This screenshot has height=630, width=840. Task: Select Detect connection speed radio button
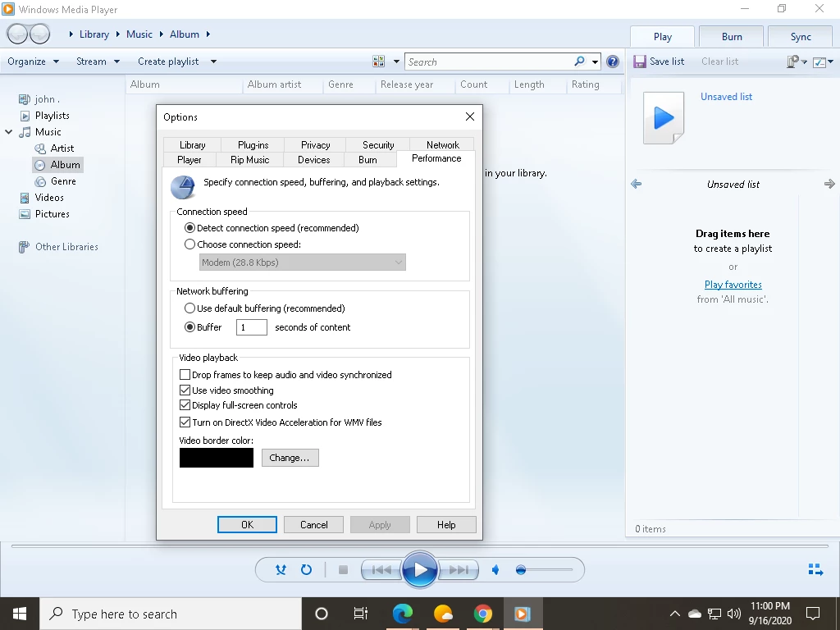tap(189, 228)
